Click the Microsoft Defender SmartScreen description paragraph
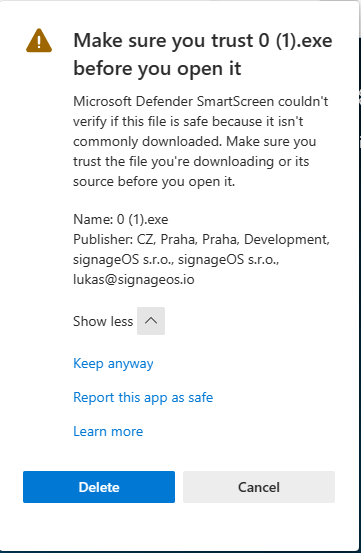 pyautogui.click(x=201, y=141)
